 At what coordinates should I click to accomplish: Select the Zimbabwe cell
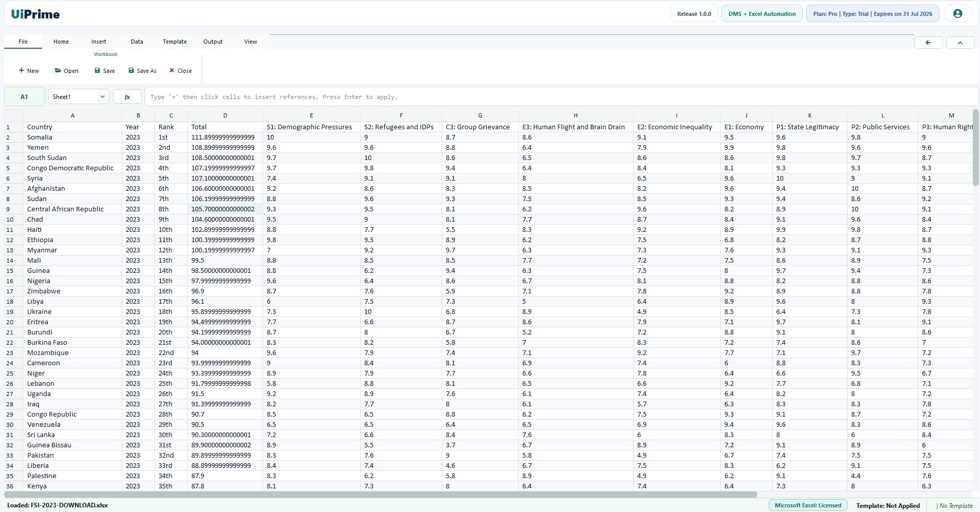pyautogui.click(x=72, y=291)
